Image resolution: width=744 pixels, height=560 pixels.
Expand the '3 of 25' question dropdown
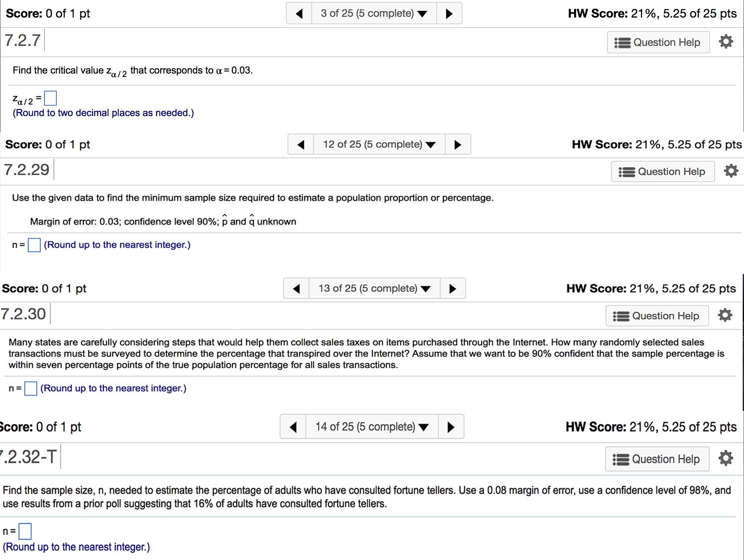click(374, 13)
